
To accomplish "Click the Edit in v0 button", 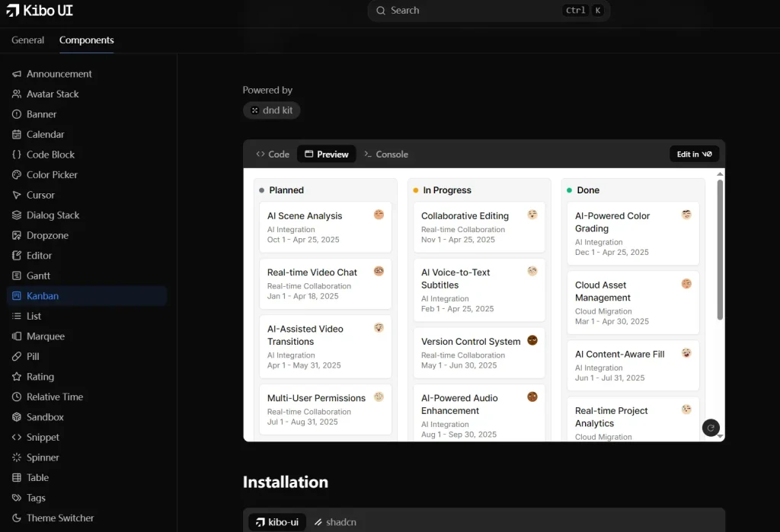I will (x=693, y=154).
